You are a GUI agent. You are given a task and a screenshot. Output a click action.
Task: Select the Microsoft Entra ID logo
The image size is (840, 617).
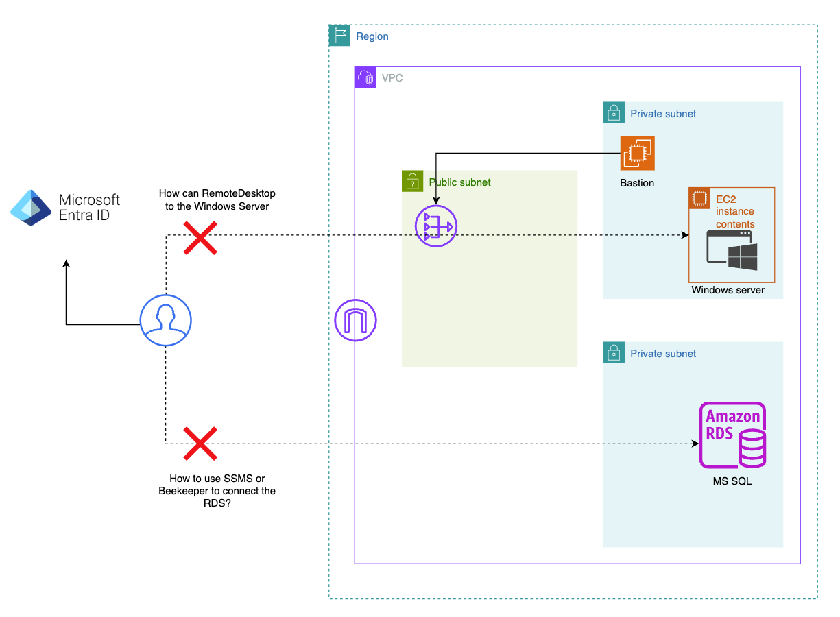pos(31,206)
